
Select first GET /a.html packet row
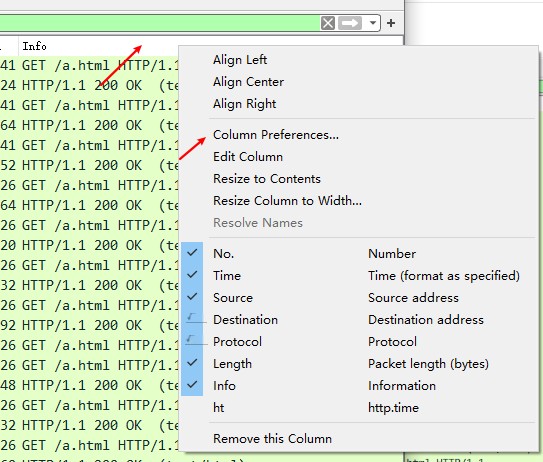point(89,65)
